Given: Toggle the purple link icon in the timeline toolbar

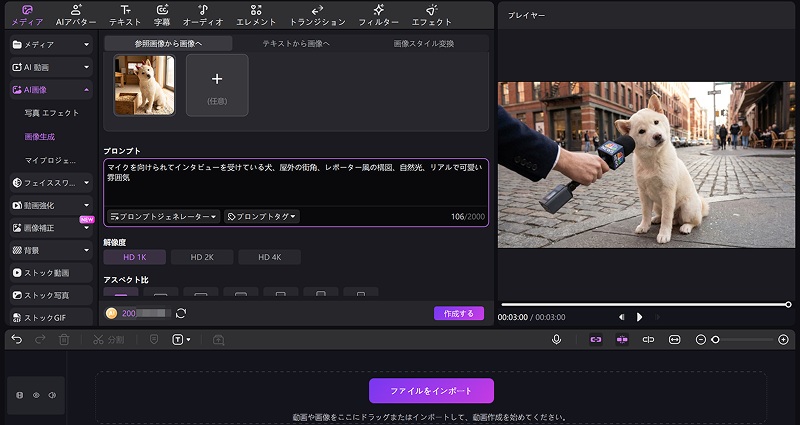Looking at the screenshot, I should [595, 339].
